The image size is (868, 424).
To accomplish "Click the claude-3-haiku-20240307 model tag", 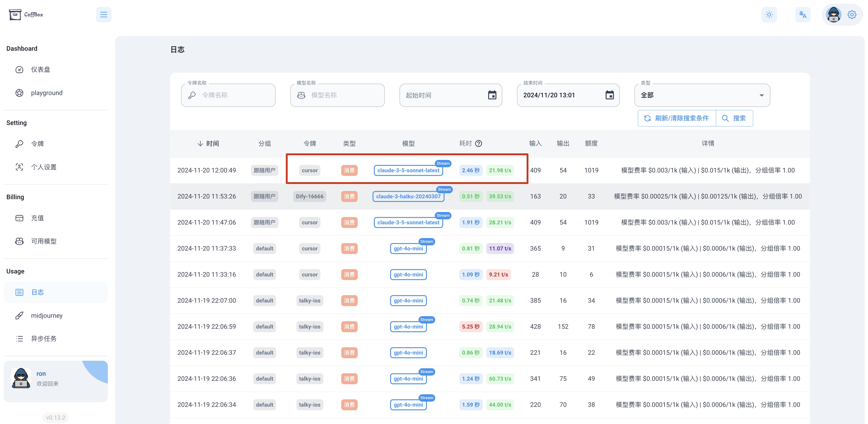I will [x=408, y=196].
